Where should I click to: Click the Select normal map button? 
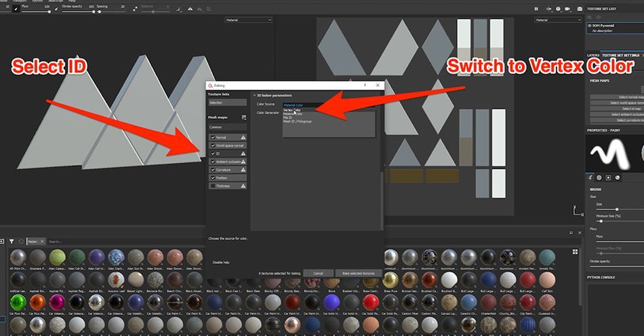point(617,97)
